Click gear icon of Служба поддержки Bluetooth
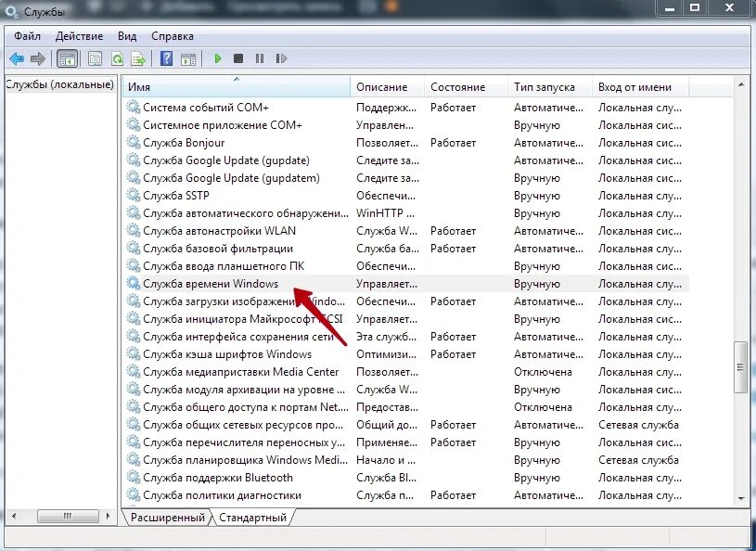This screenshot has height=551, width=756. (133, 477)
